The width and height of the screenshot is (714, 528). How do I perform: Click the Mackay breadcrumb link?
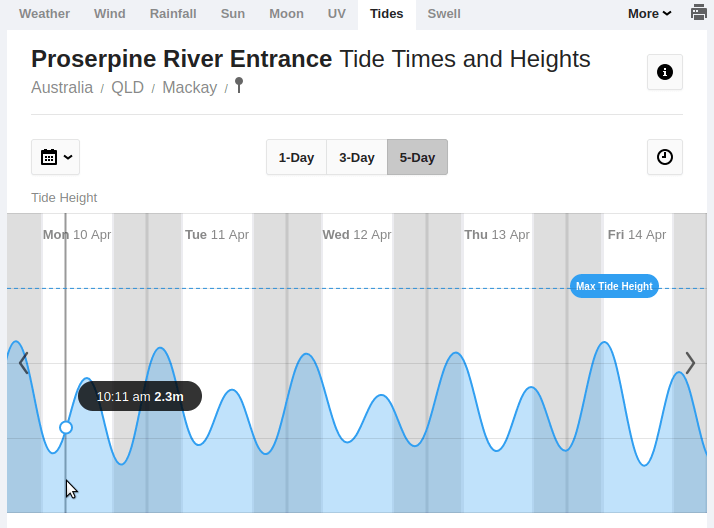coord(190,88)
